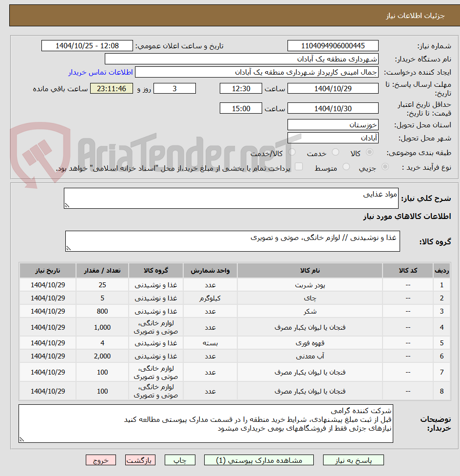460x476 pixels.
Task: Click the announcement datetime field 1404/10/25 - 12:08
Action: coord(87,46)
